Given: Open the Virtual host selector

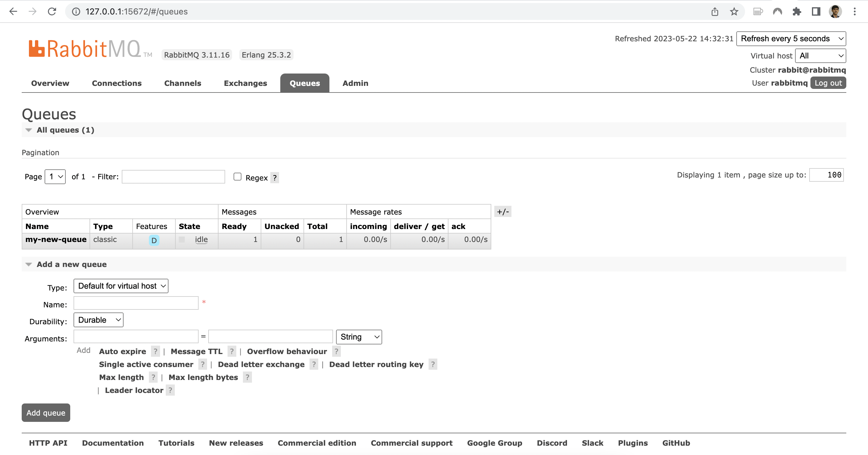Looking at the screenshot, I should coord(820,55).
